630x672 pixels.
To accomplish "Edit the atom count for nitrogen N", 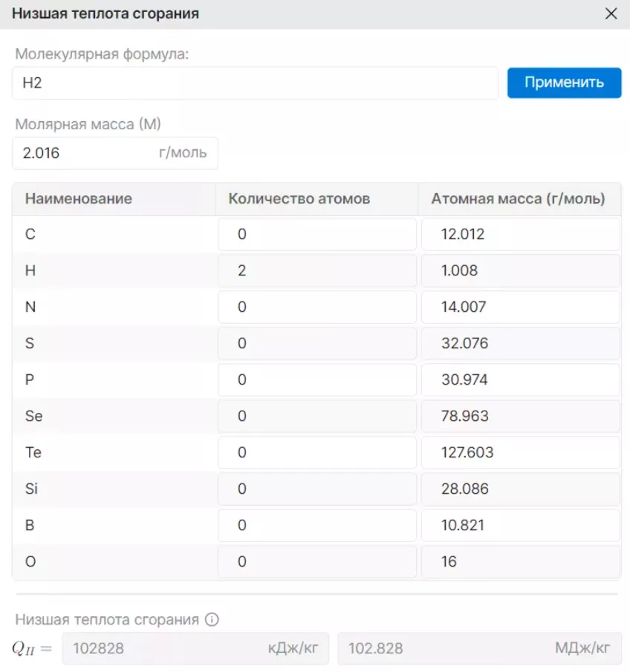I will tap(317, 307).
